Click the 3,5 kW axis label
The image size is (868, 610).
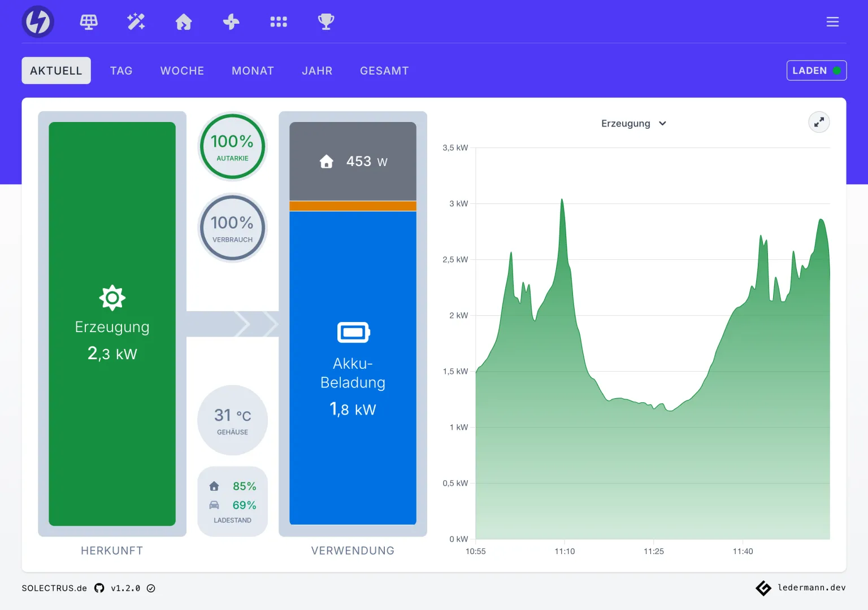click(x=455, y=148)
